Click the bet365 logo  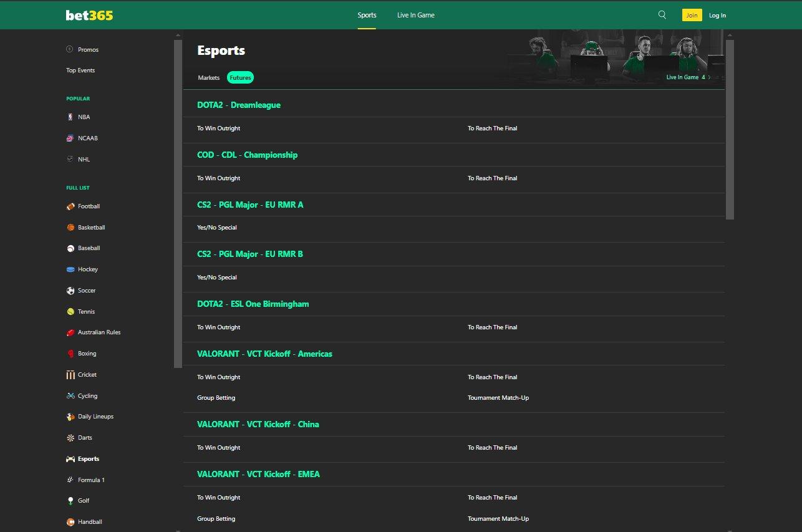pyautogui.click(x=89, y=15)
